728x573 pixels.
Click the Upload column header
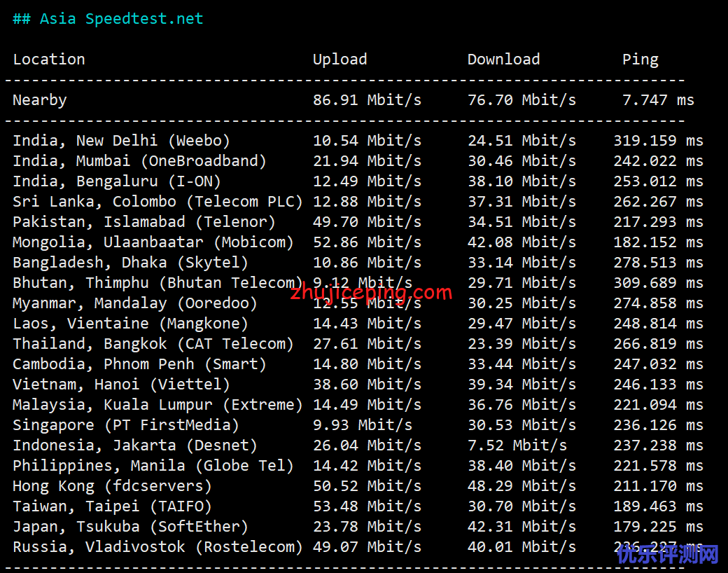[339, 60]
